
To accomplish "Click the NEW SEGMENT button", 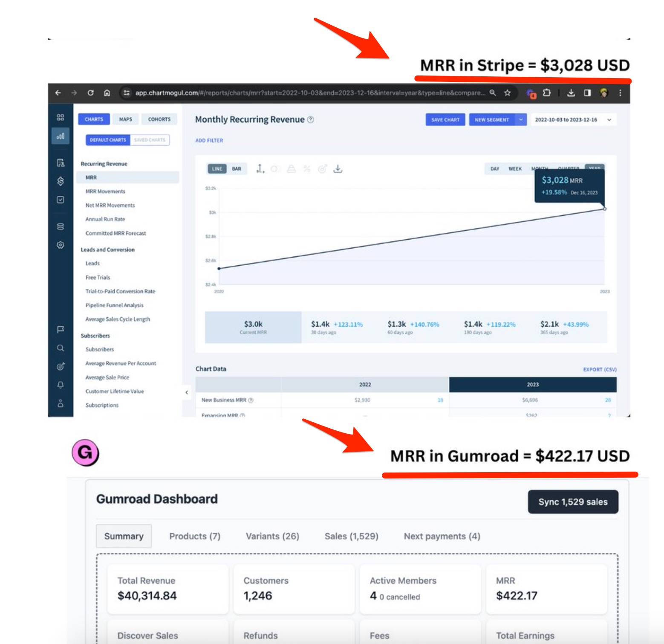I will click(x=492, y=120).
